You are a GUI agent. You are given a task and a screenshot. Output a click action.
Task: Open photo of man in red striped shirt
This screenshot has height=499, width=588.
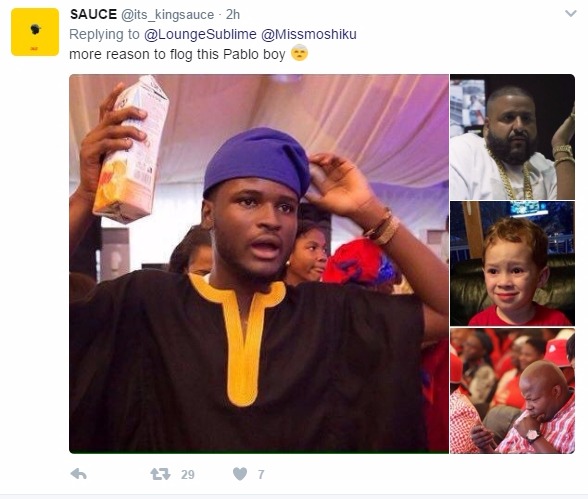512,391
